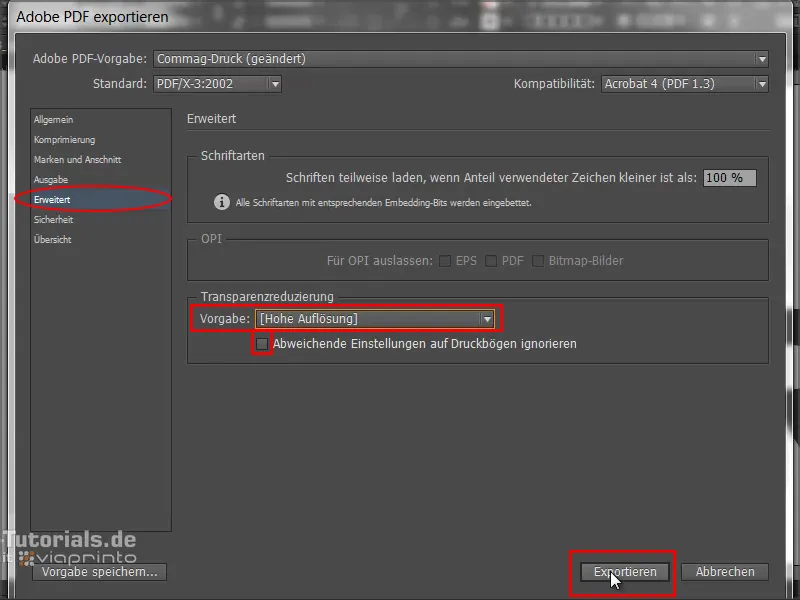This screenshot has width=800, height=600.
Task: Click the info icon in Schriftarten
Action: [x=221, y=202]
